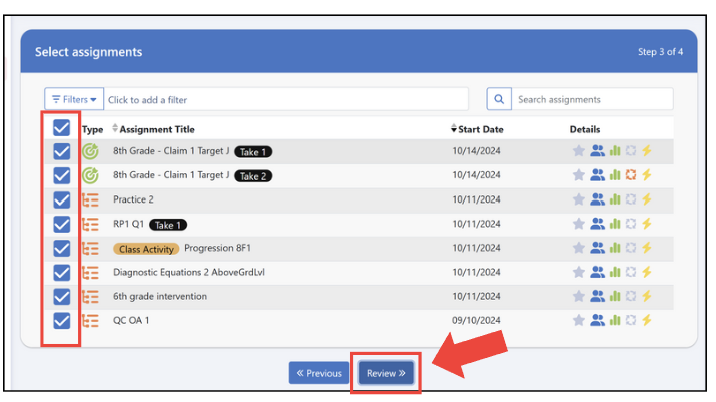Click the search magnifier icon
716x402 pixels.
pos(499,99)
